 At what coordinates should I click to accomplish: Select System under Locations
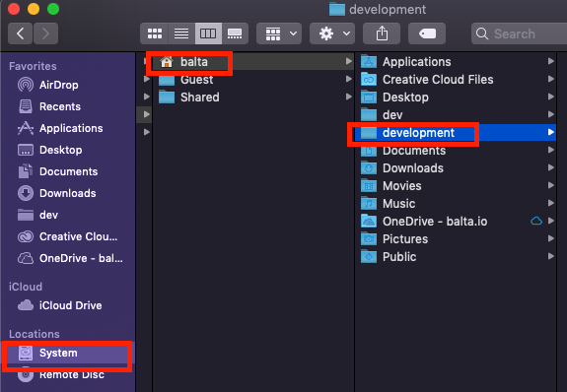[67, 353]
